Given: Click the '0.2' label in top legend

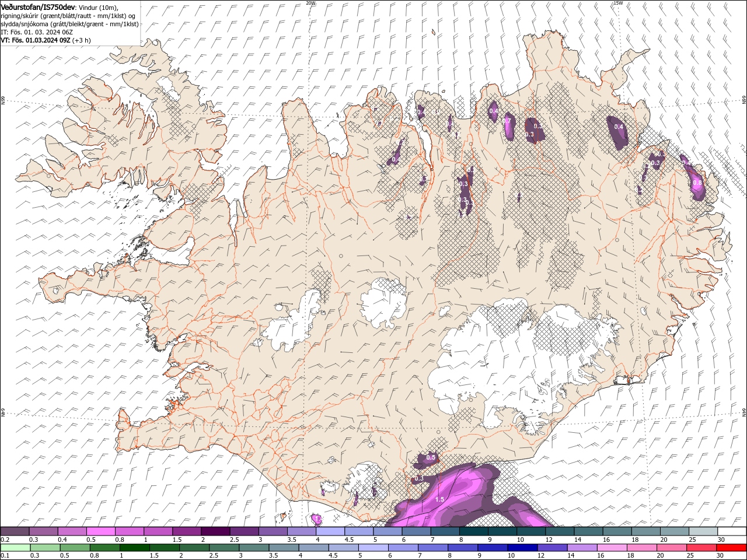Looking at the screenshot, I should pyautogui.click(x=5, y=540).
